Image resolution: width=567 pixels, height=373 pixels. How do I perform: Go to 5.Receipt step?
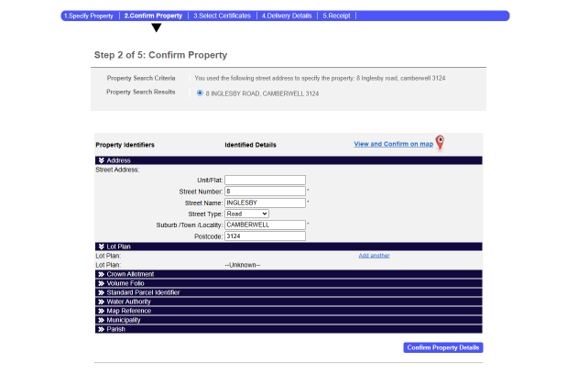(x=336, y=16)
